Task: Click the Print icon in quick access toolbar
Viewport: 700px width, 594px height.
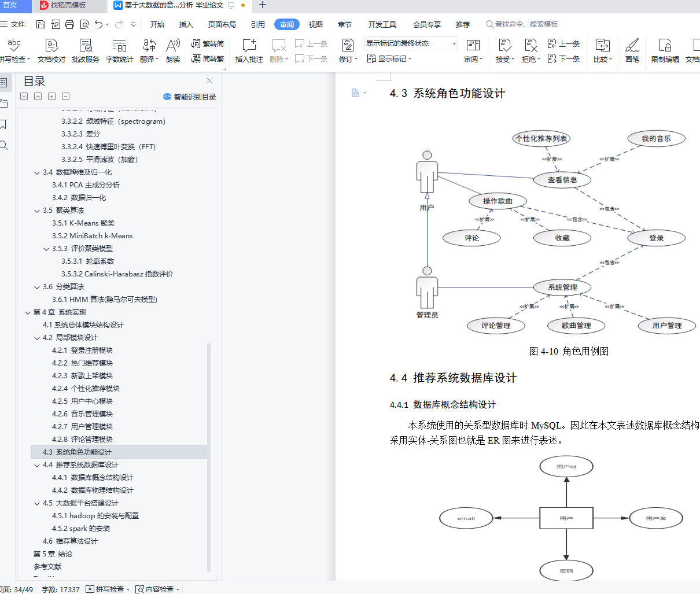Action: point(70,24)
